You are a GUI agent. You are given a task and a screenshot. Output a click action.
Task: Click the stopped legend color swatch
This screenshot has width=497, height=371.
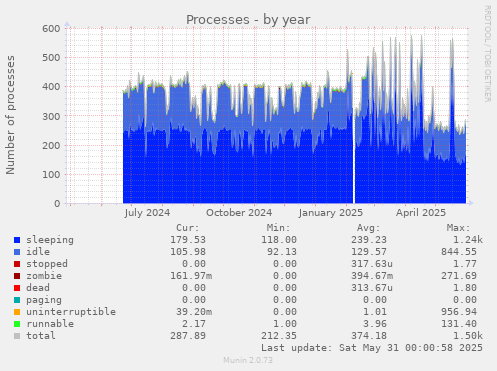pyautogui.click(x=17, y=264)
